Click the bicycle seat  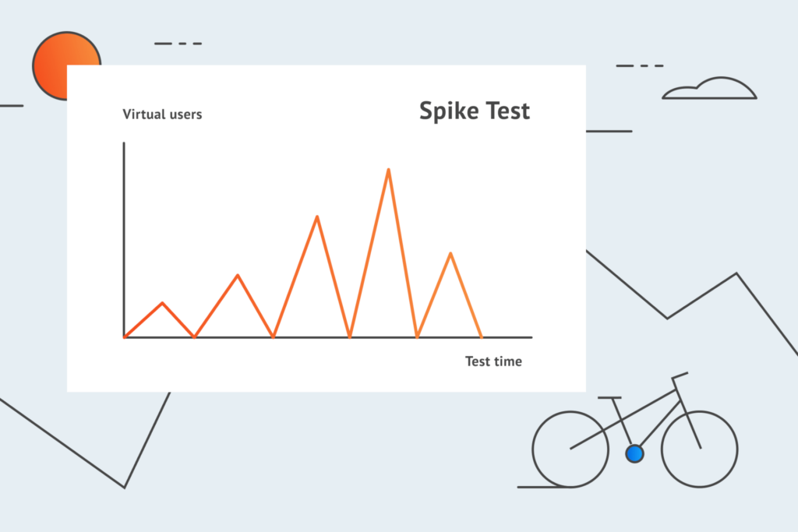pyautogui.click(x=609, y=397)
